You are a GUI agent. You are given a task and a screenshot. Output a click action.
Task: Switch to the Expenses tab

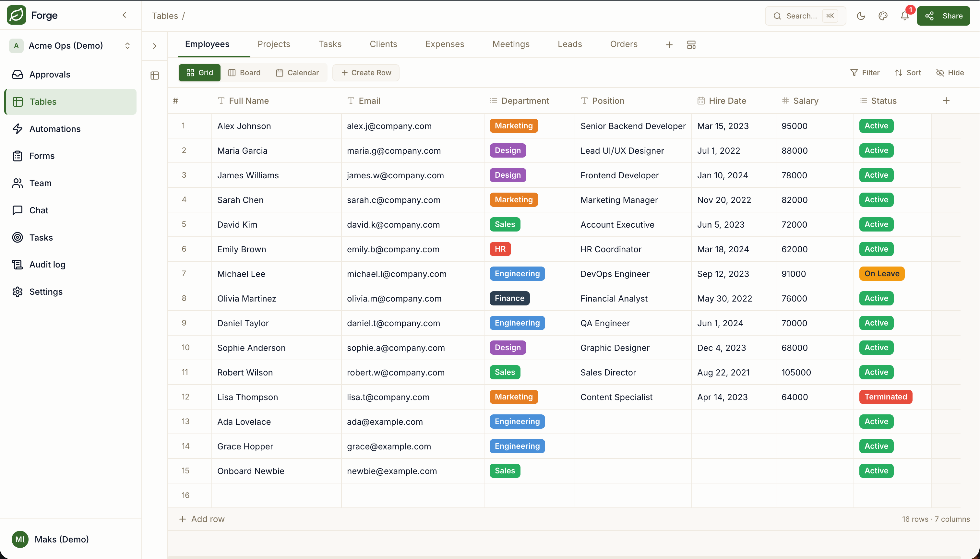tap(445, 44)
